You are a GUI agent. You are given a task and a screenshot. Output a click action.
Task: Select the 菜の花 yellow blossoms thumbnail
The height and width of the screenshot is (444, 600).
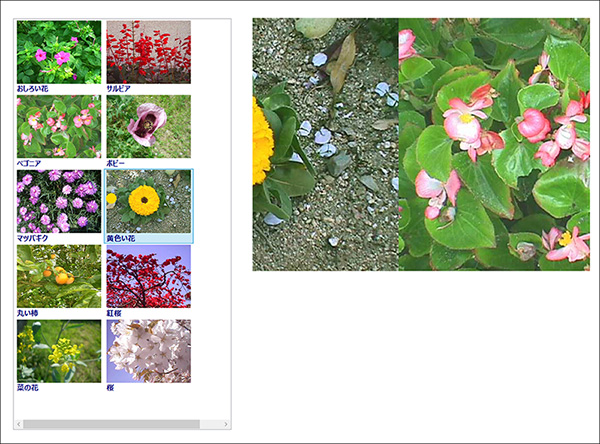coord(59,351)
